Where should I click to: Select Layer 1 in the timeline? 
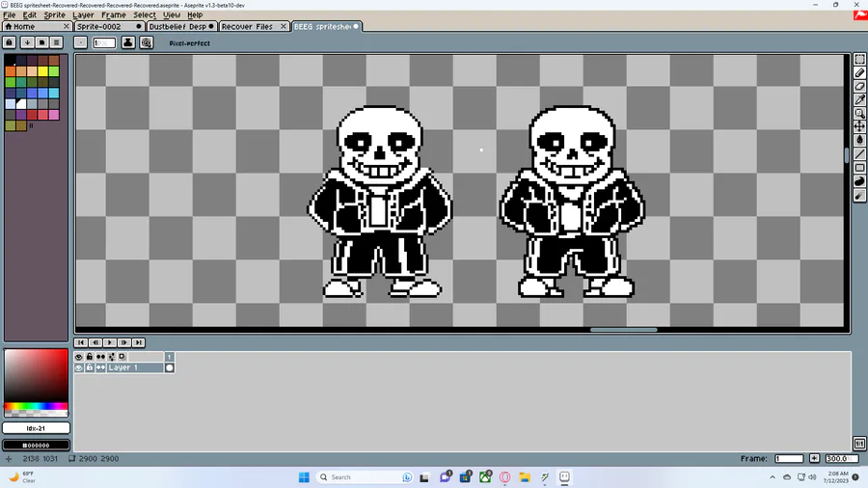coord(134,367)
